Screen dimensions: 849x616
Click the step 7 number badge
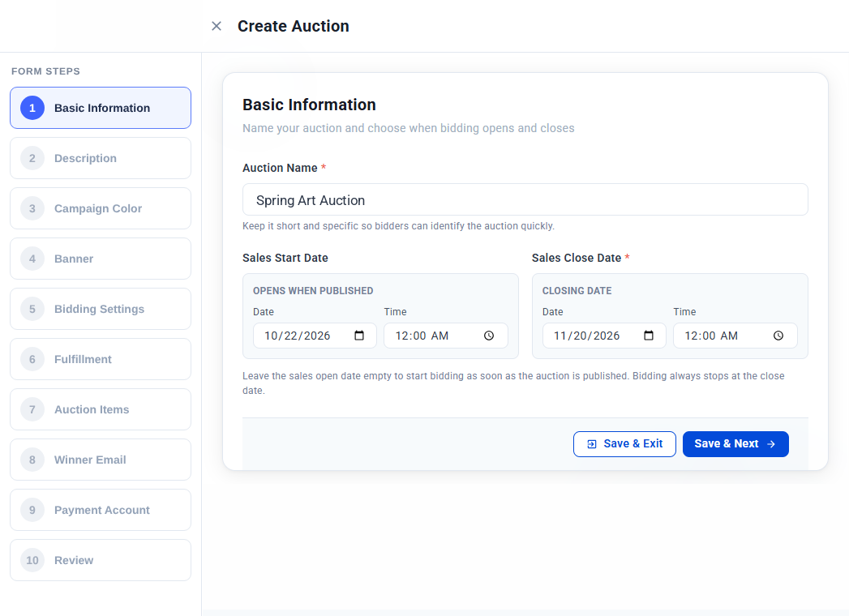pos(32,410)
